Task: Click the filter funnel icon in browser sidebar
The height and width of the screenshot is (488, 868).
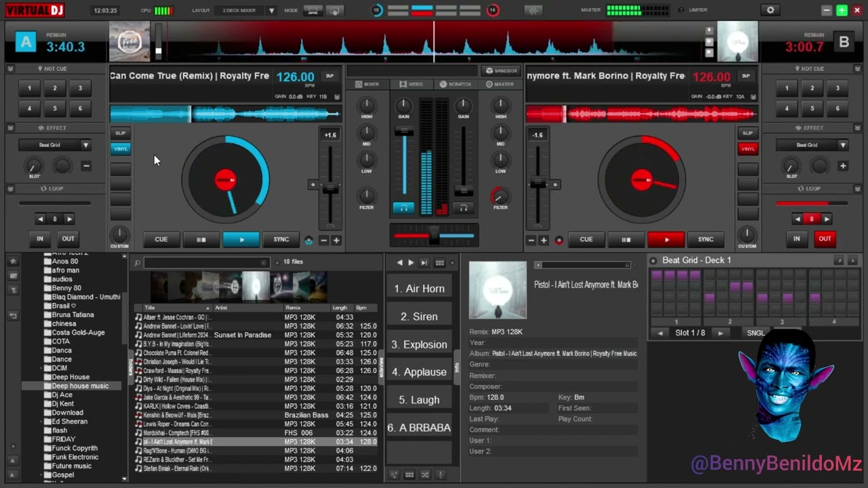Action: [x=13, y=289]
